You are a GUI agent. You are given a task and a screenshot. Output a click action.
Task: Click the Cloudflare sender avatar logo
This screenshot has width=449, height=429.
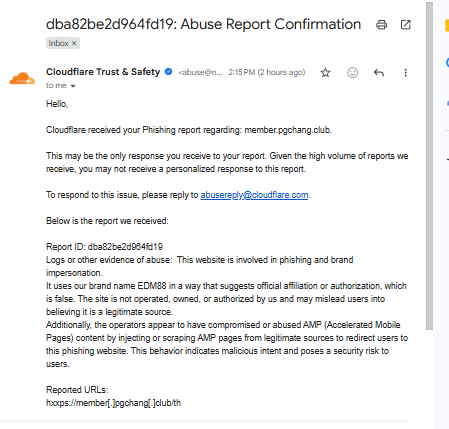point(22,79)
